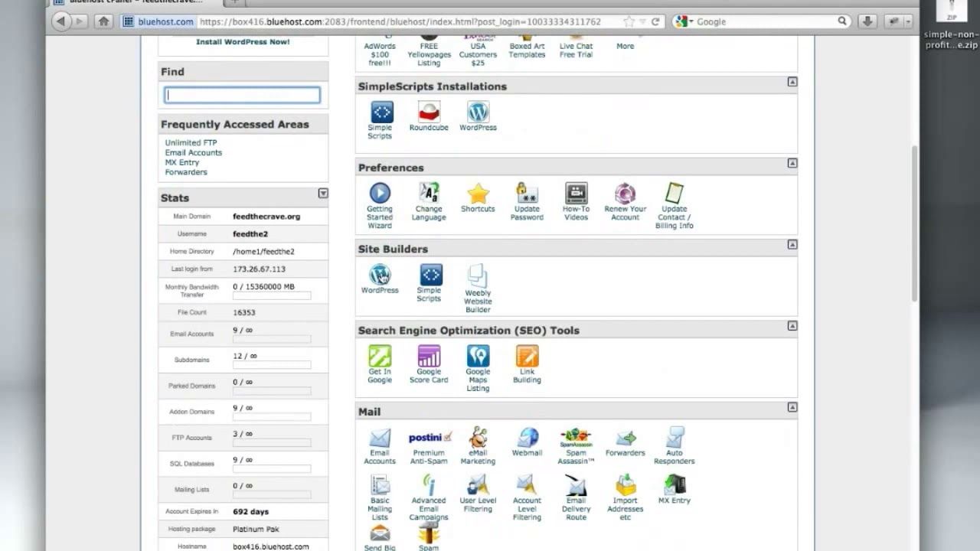This screenshot has height=551, width=980.
Task: Open Forwarders in Mail section
Action: pos(625,442)
